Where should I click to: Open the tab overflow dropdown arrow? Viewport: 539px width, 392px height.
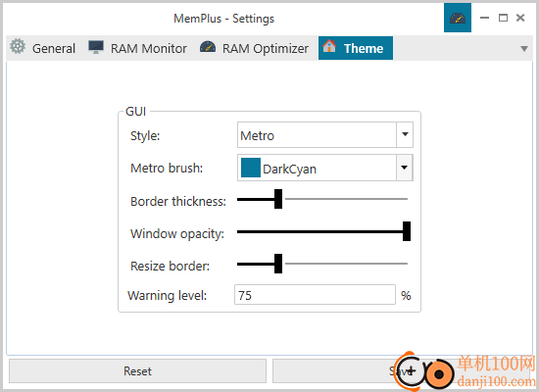[524, 49]
